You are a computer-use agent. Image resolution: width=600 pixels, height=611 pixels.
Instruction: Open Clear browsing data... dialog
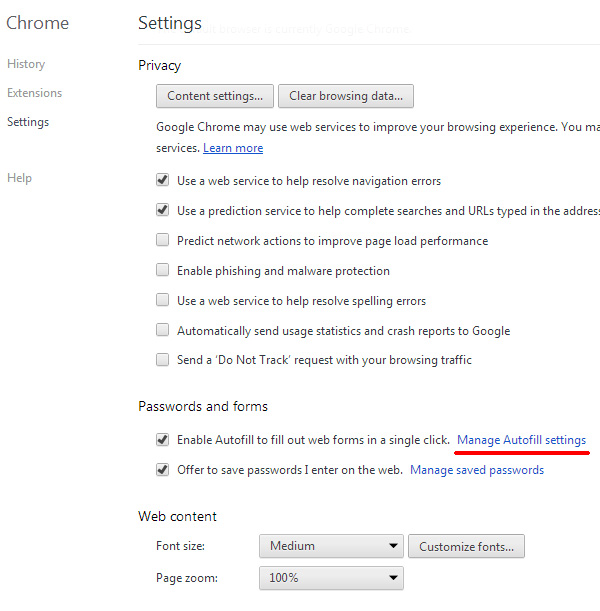click(x=346, y=96)
